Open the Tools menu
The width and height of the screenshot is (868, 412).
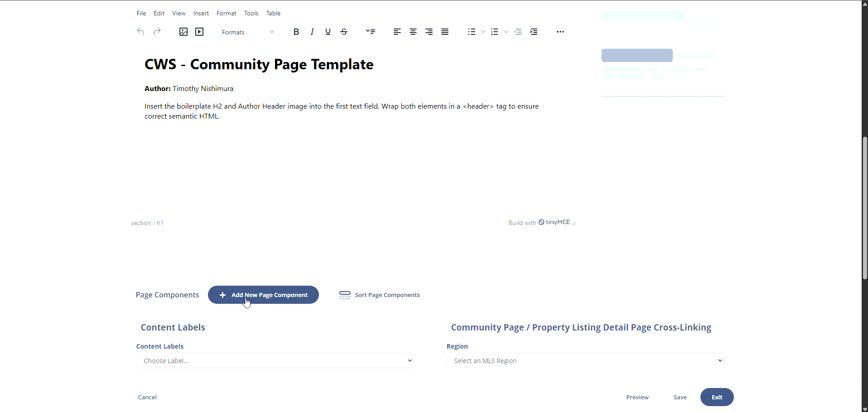[251, 14]
